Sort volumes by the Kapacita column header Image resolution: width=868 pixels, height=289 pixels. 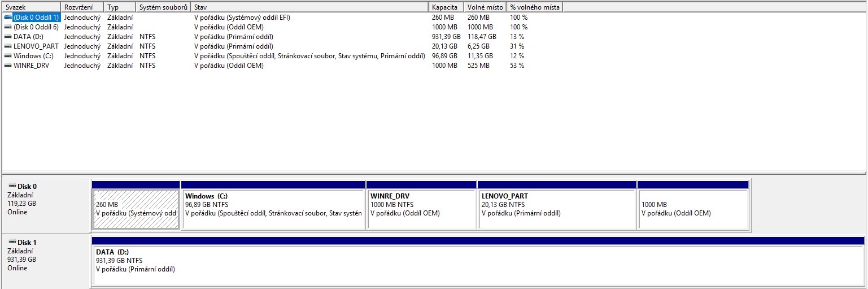(445, 7)
